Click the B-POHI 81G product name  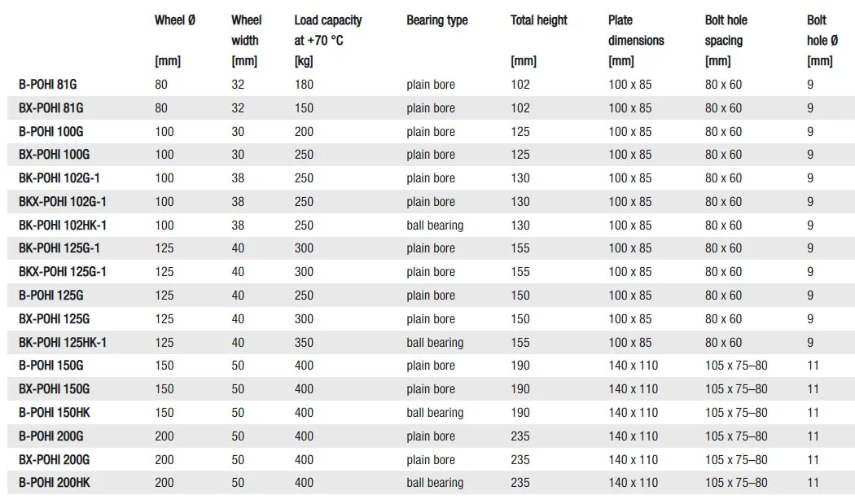47,85
